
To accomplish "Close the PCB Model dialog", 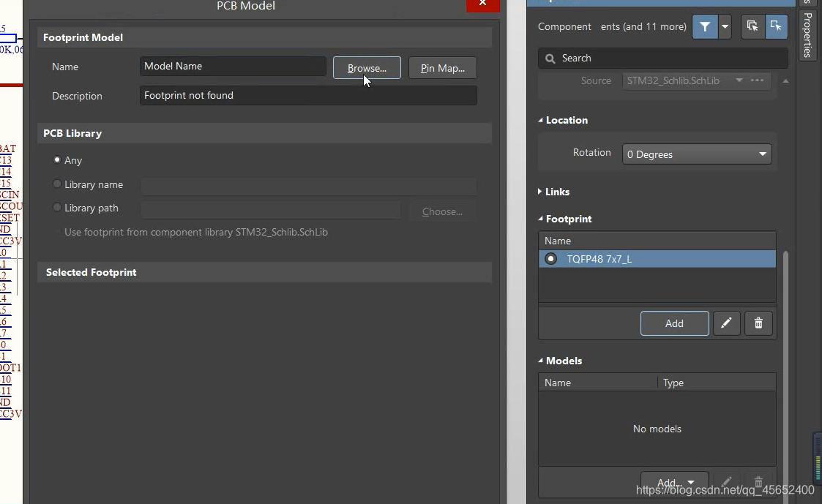I will 482,4.
